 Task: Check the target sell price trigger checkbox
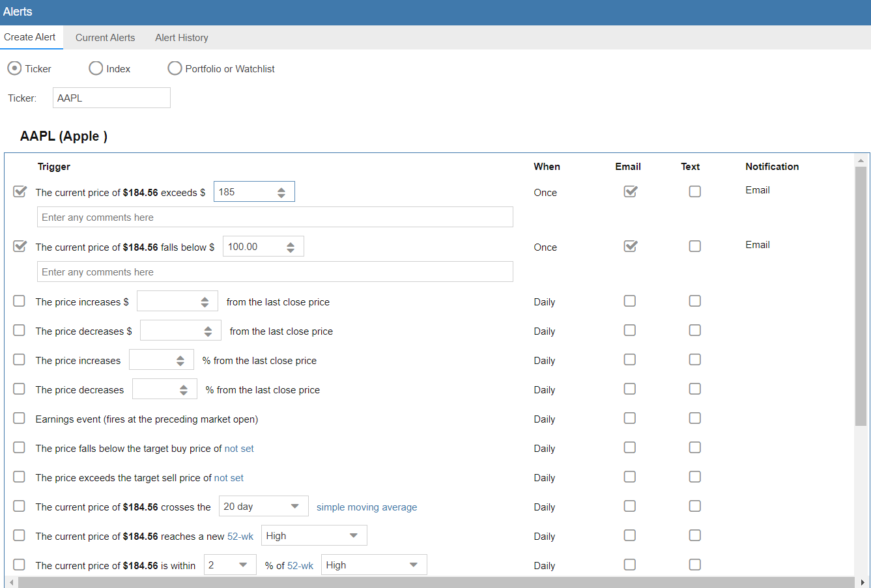coord(20,477)
